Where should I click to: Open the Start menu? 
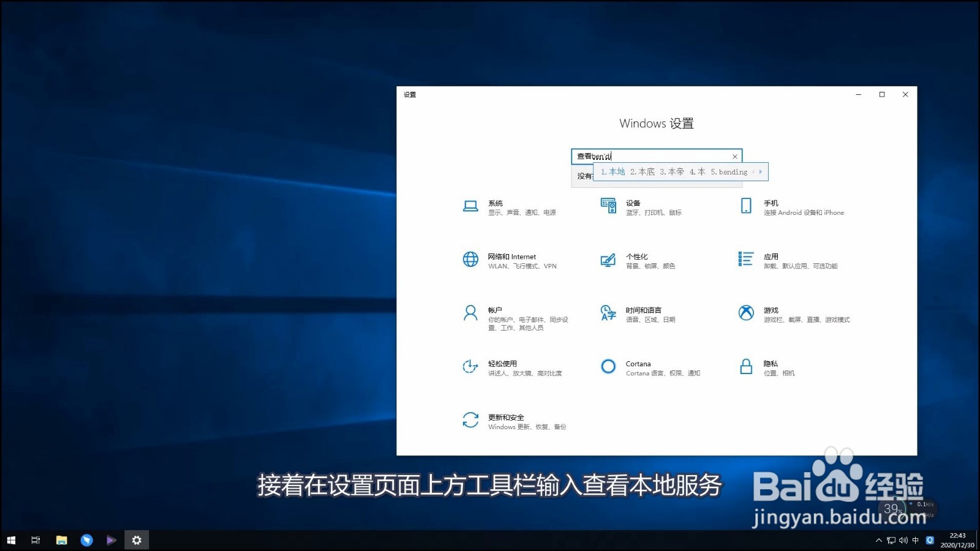[x=10, y=540]
